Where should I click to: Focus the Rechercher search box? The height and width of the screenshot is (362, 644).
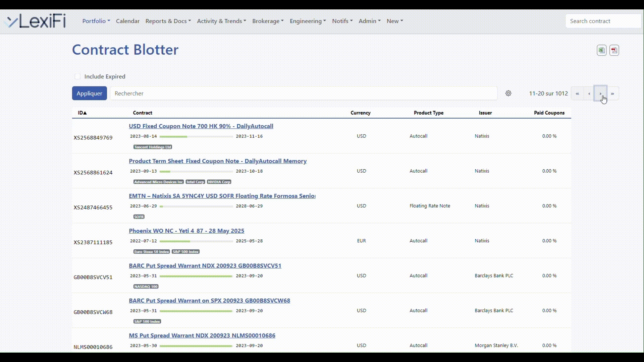pos(304,94)
